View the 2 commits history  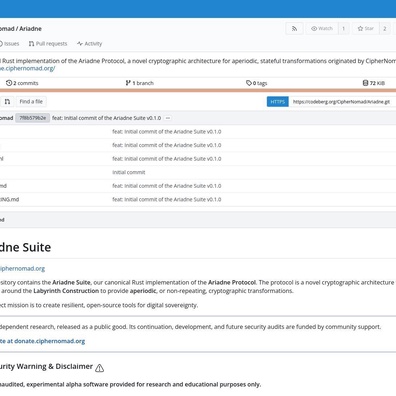pos(22,83)
